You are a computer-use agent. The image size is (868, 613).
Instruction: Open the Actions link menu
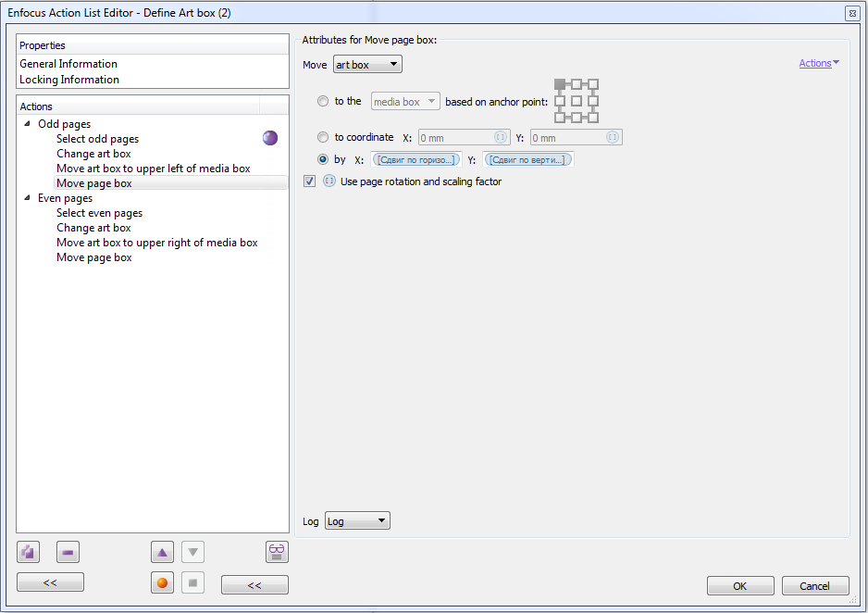[x=819, y=63]
